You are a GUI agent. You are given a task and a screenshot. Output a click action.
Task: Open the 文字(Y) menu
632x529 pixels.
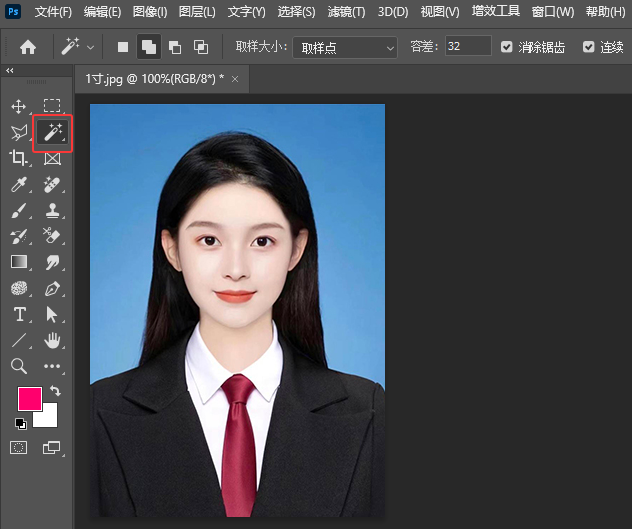click(246, 12)
